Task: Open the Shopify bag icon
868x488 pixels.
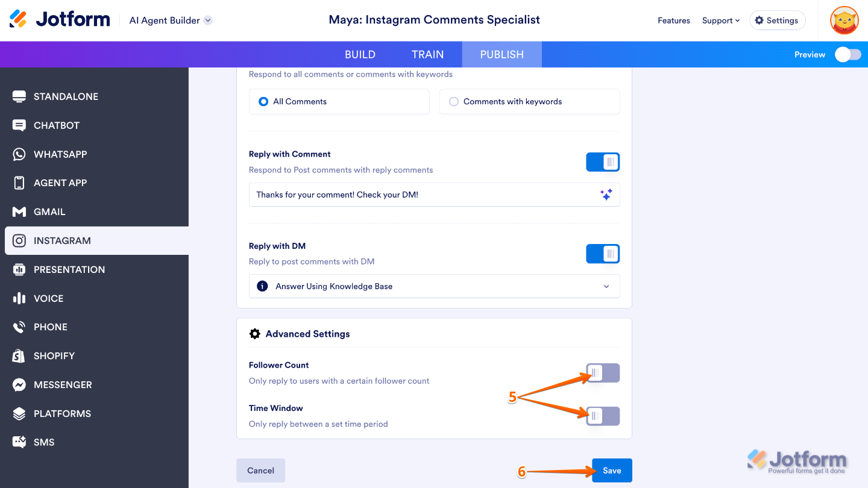Action: pos(19,356)
